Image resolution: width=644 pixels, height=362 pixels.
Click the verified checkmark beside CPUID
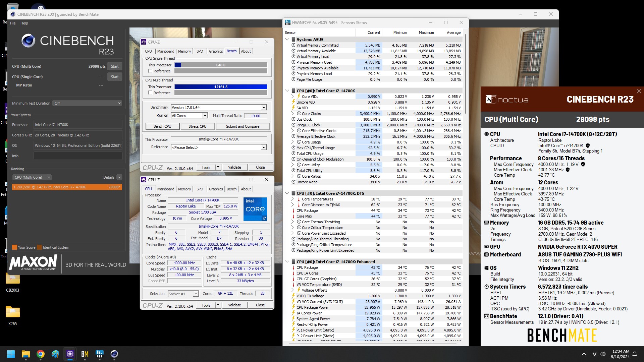click(x=588, y=145)
